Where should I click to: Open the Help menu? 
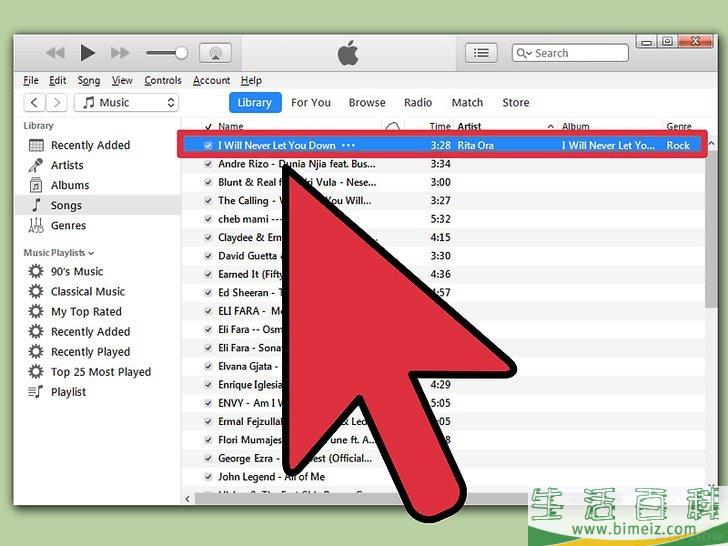click(251, 81)
